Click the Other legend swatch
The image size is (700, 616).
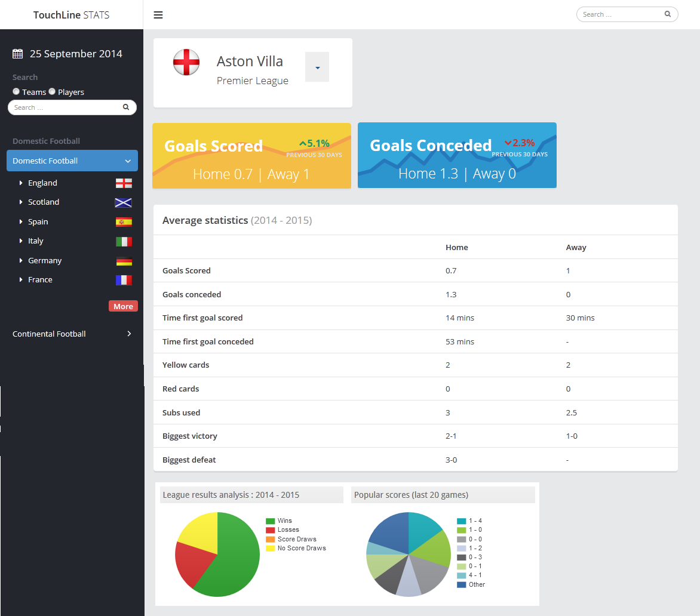point(462,585)
